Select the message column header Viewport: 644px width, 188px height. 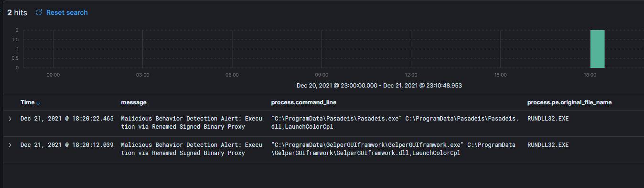[134, 102]
